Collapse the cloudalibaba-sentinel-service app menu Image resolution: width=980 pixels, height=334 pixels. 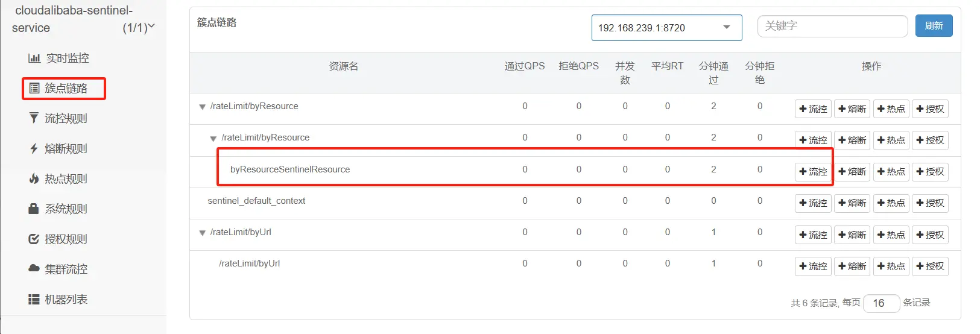coord(151,27)
